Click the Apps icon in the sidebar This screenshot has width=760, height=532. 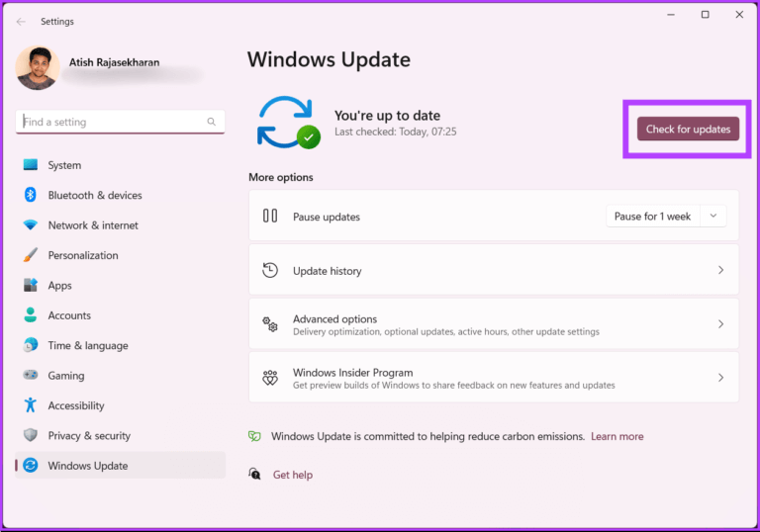pyautogui.click(x=30, y=285)
